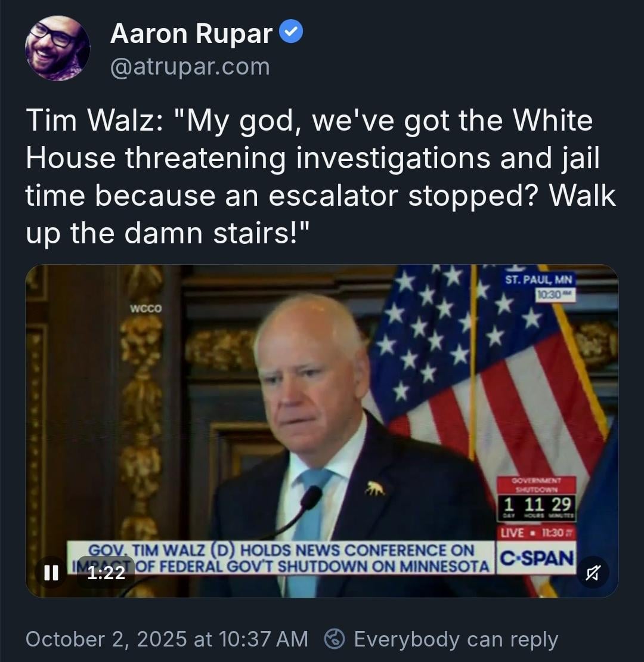The image size is (644, 662).
Task: Click the gold lapel pin on the suit
Action: click(375, 488)
